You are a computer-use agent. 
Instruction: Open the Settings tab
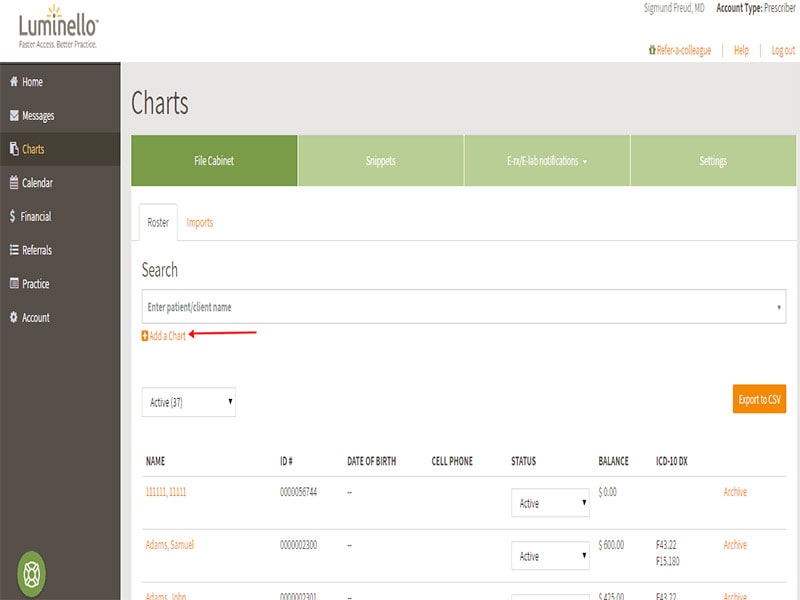coord(713,161)
